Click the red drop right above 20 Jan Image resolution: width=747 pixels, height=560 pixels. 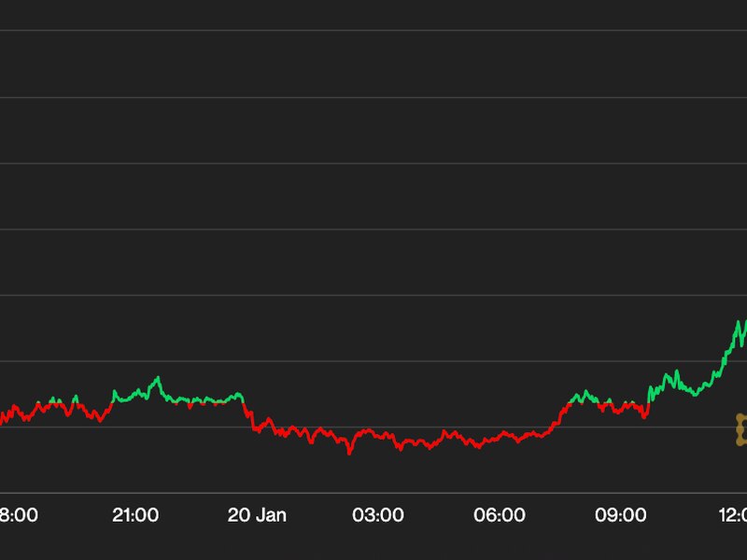click(x=249, y=416)
